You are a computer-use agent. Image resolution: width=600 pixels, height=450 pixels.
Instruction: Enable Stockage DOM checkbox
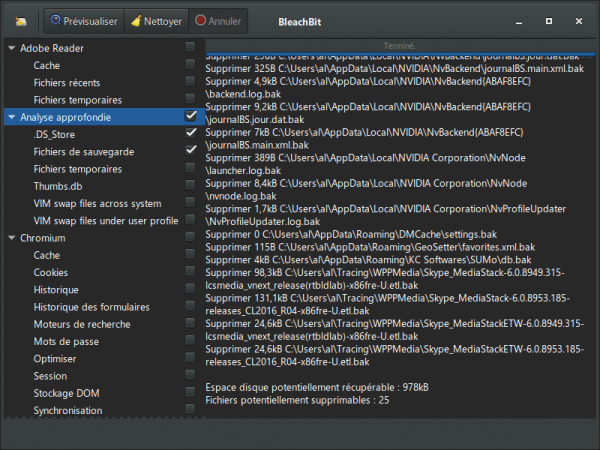(x=190, y=392)
